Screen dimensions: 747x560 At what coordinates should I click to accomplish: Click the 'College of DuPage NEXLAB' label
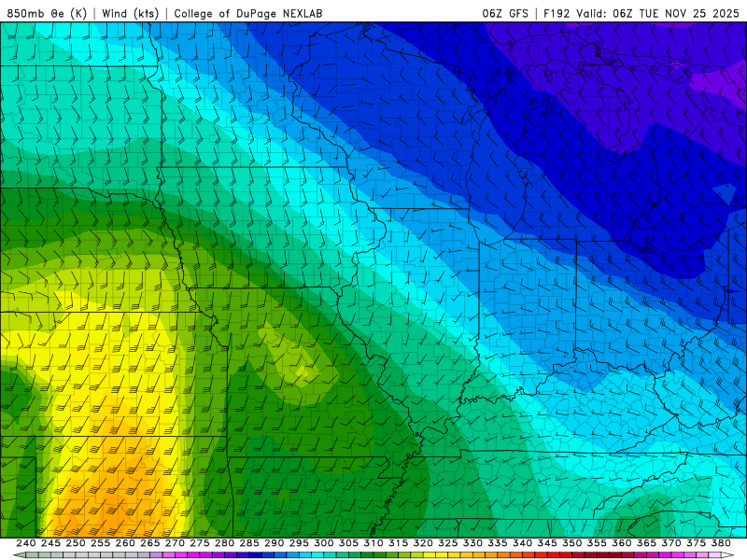coord(248,13)
